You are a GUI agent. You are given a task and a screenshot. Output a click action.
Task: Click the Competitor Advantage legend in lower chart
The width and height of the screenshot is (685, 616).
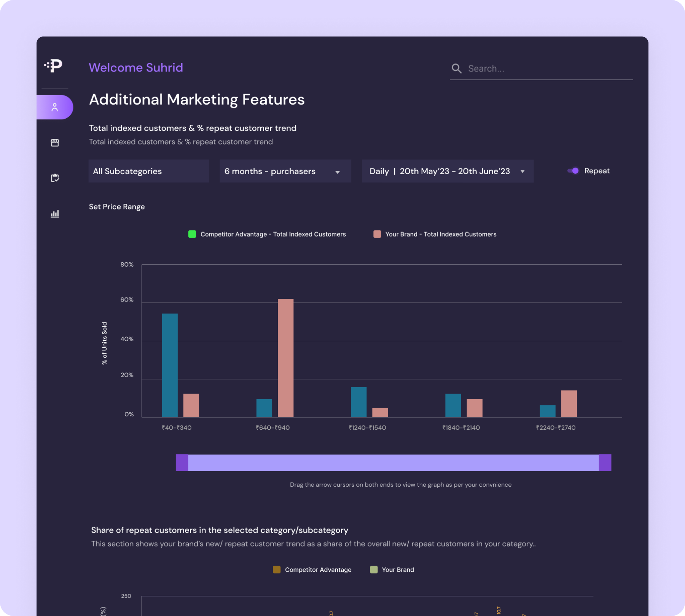277,570
